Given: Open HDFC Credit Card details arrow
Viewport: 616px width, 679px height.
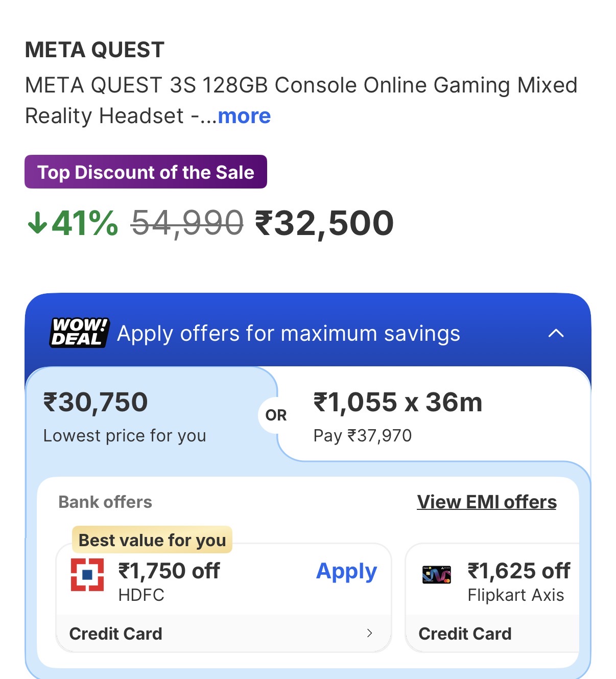Looking at the screenshot, I should [369, 634].
